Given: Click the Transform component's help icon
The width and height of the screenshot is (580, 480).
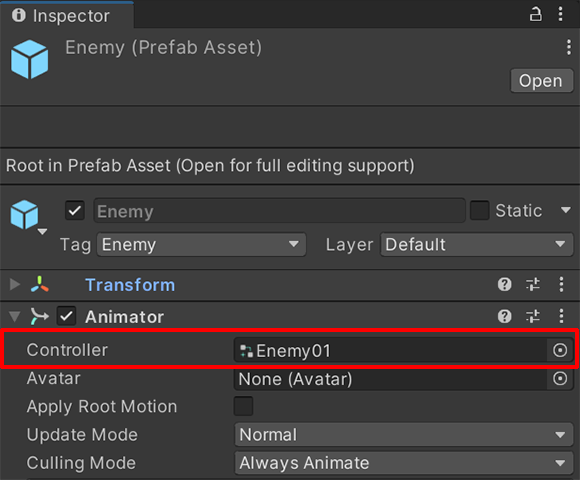Looking at the screenshot, I should [505, 284].
